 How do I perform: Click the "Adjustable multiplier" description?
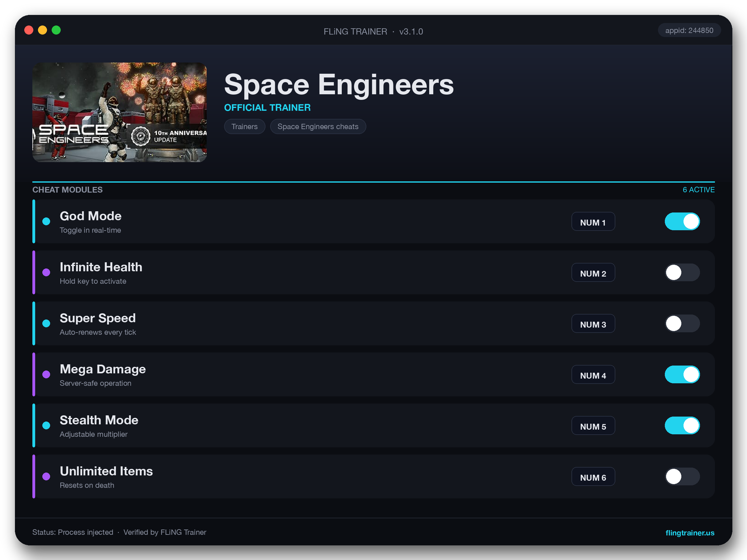[x=94, y=434]
